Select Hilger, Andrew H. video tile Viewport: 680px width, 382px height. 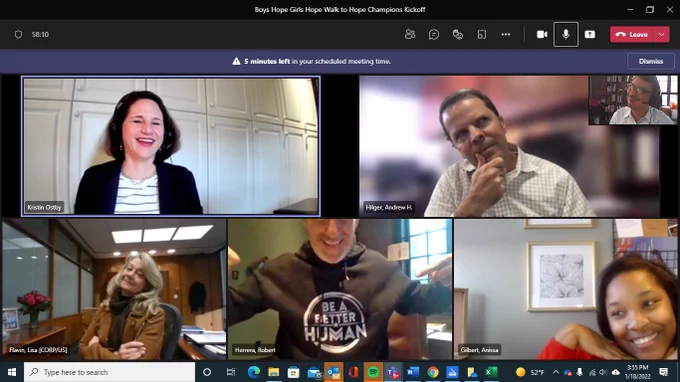pyautogui.click(x=510, y=146)
